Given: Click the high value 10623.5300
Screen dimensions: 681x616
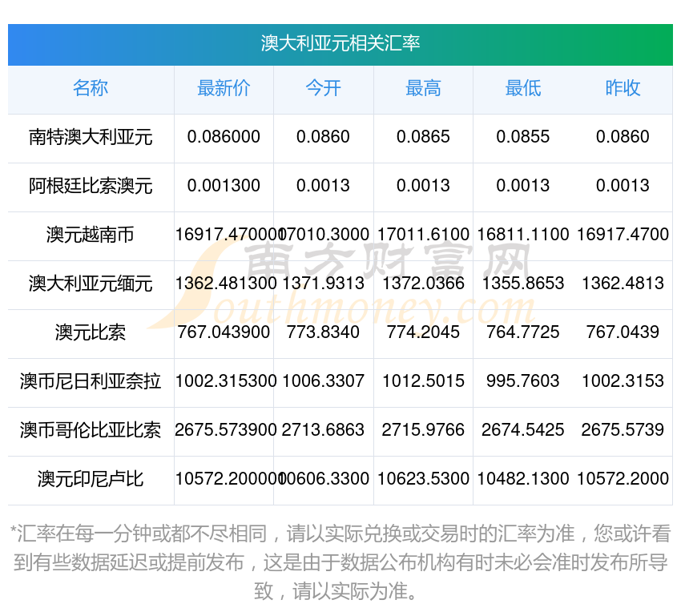Looking at the screenshot, I should pos(424,478).
